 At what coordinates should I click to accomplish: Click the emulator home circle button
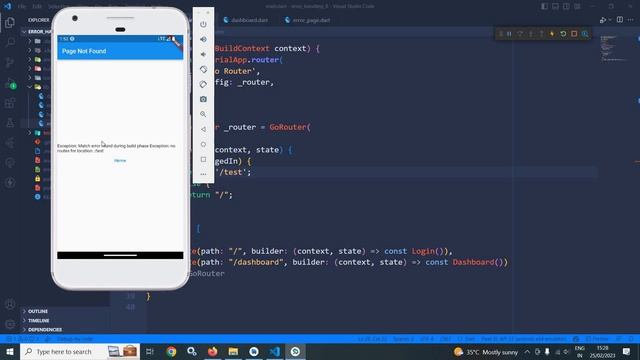click(x=203, y=144)
